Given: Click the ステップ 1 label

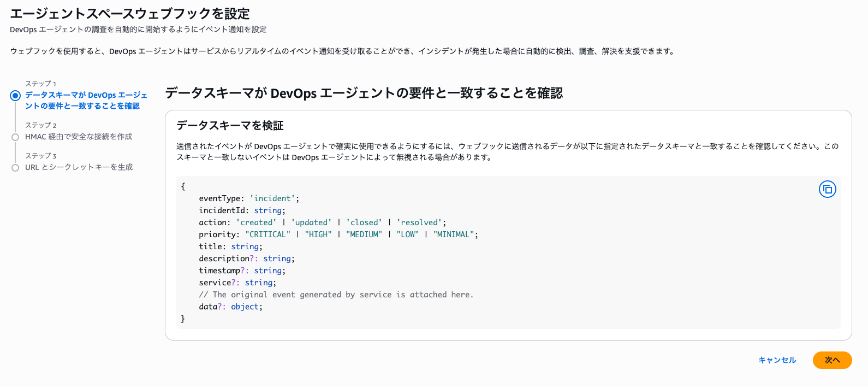Looking at the screenshot, I should (41, 84).
